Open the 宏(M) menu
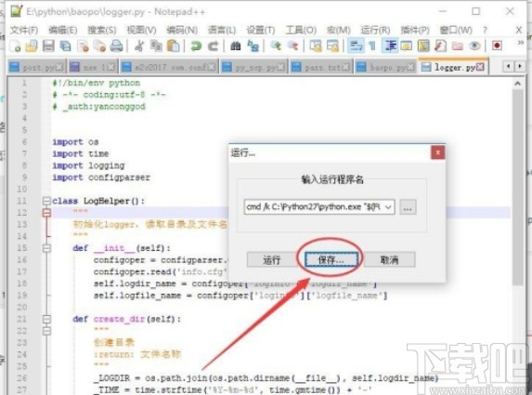This screenshot has height=395, width=532. coord(338,31)
